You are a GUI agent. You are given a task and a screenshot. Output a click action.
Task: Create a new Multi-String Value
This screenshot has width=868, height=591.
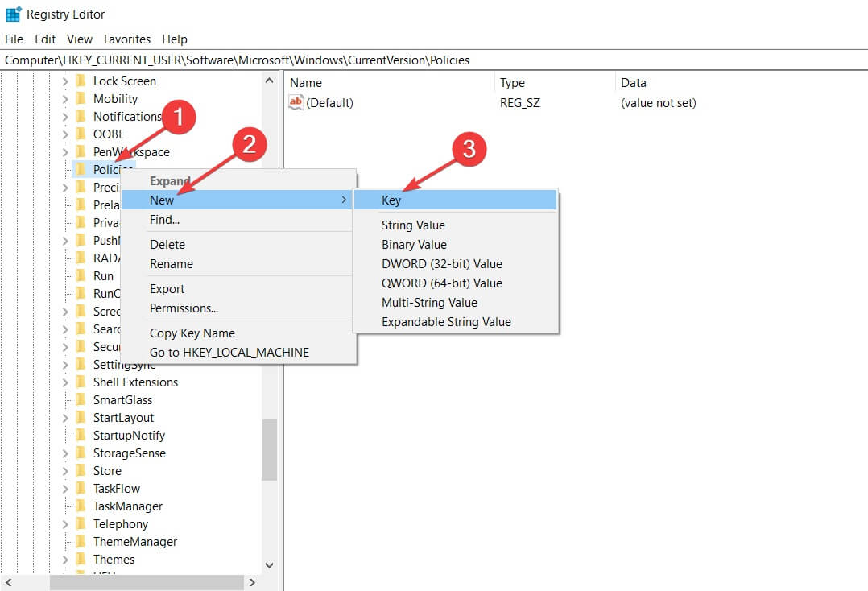pos(455,303)
